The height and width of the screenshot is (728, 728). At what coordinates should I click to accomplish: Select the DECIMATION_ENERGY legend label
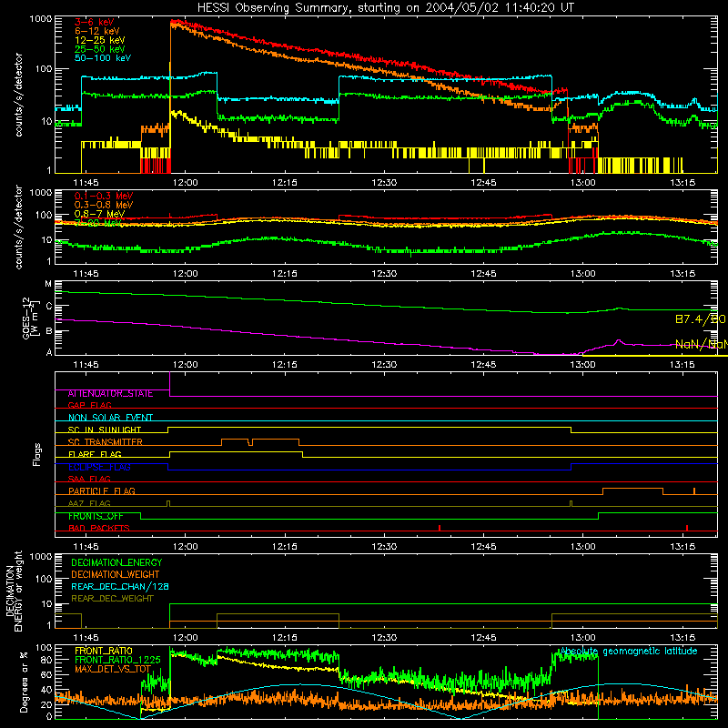pyautogui.click(x=116, y=562)
